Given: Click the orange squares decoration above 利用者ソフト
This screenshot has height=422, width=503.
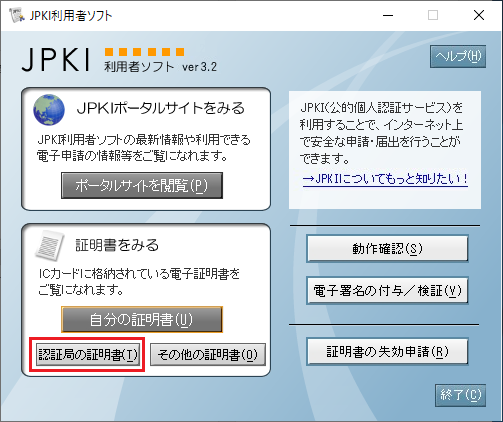Looking at the screenshot, I should pos(144,52).
